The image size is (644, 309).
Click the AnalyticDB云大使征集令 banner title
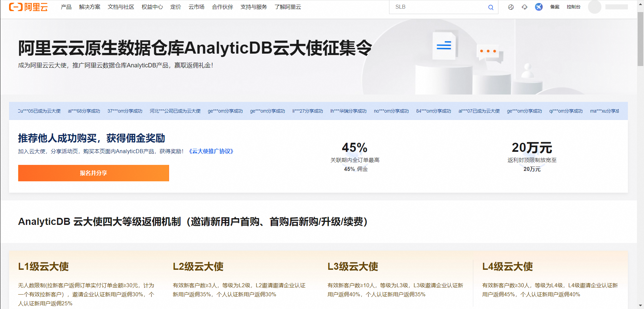[195, 48]
